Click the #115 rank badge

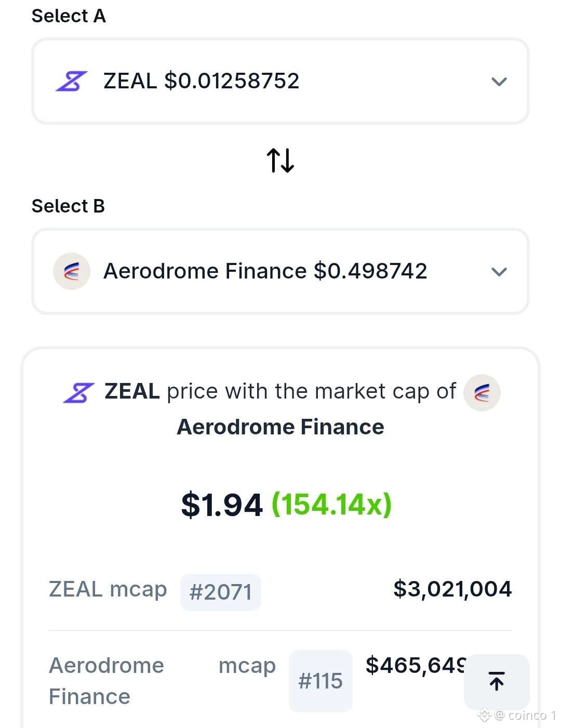320,681
